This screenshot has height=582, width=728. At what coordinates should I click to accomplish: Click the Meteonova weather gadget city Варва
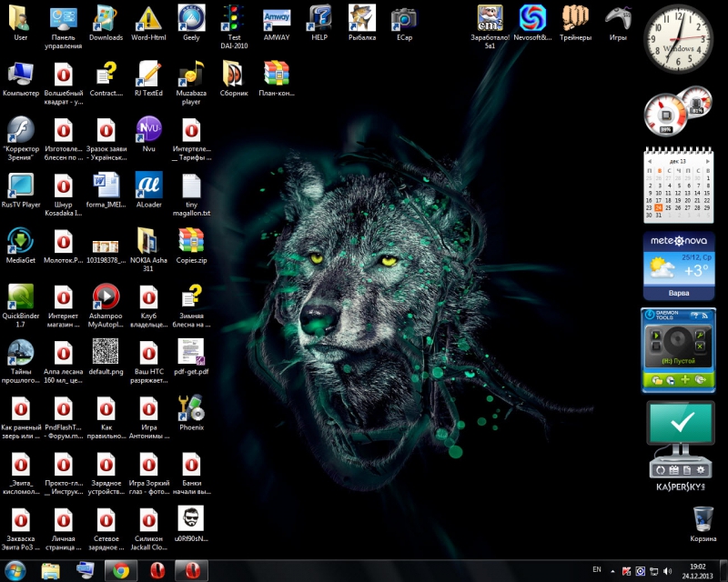click(x=679, y=293)
